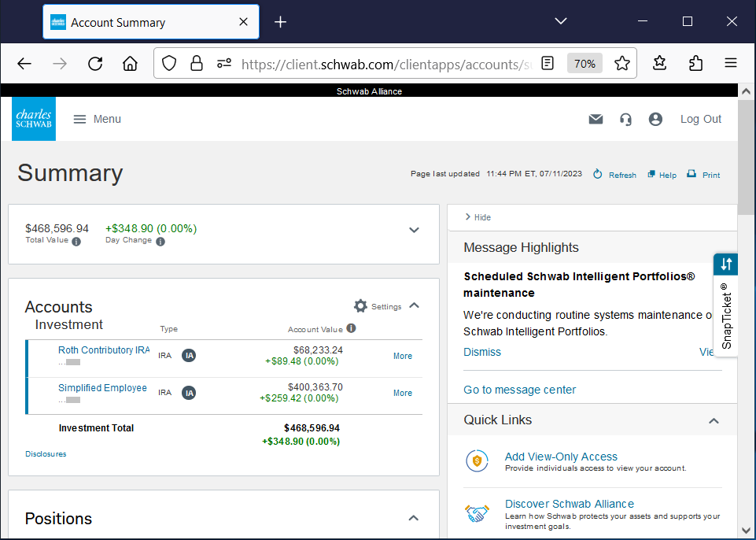Screen dimensions: 756x540
Task: Open the profile user icon
Action: 655,119
